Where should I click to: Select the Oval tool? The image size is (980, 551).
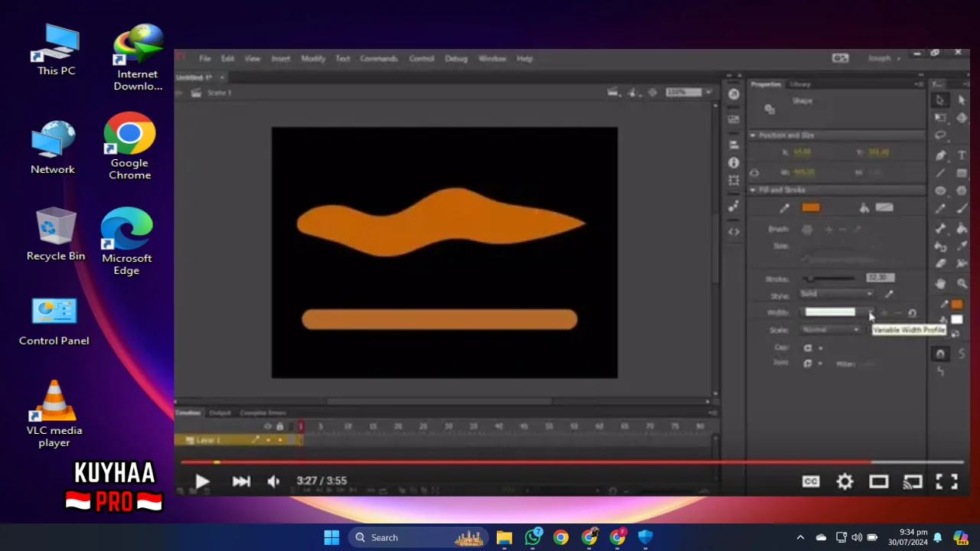click(x=940, y=191)
